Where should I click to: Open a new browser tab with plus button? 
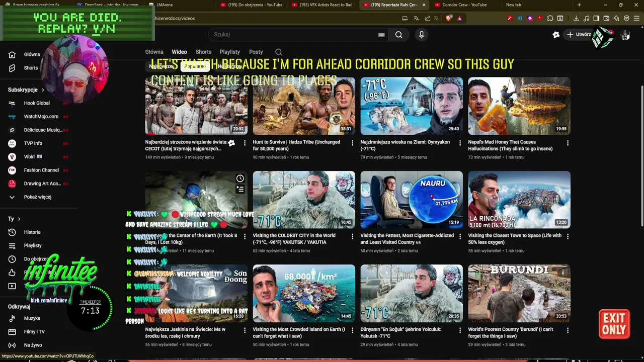pos(579,5)
